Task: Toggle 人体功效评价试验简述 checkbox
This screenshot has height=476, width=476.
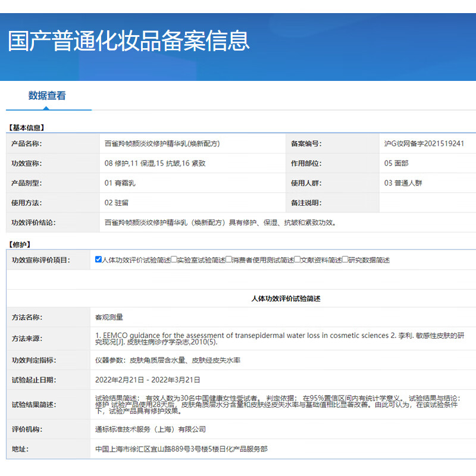Action: 98,259
